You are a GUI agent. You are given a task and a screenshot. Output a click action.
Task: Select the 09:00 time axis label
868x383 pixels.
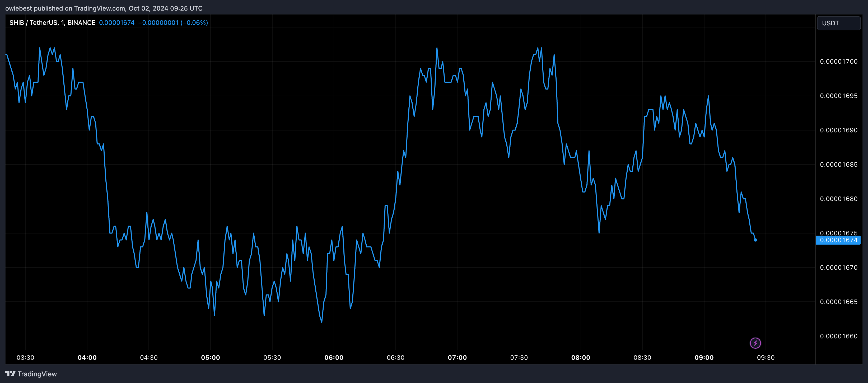click(x=704, y=357)
